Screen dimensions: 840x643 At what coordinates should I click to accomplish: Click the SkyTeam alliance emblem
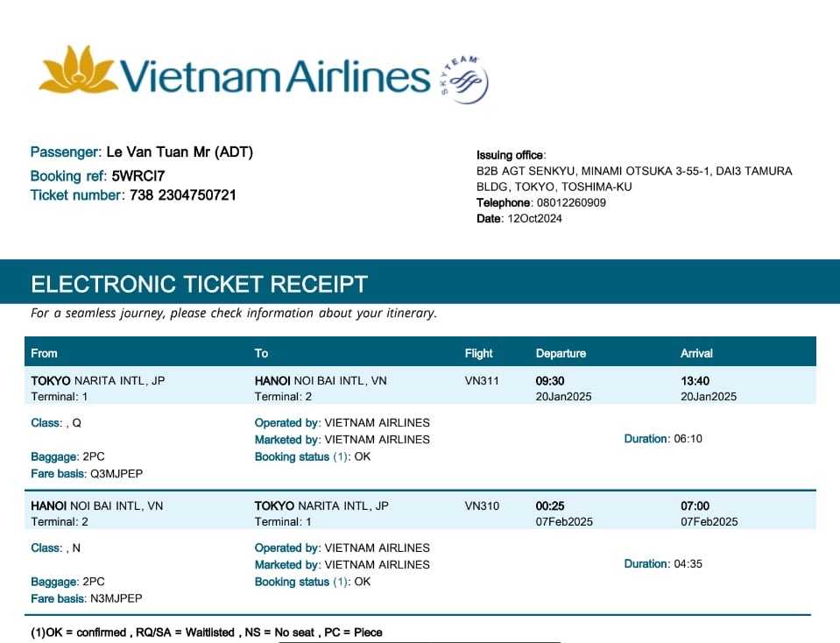(x=464, y=80)
